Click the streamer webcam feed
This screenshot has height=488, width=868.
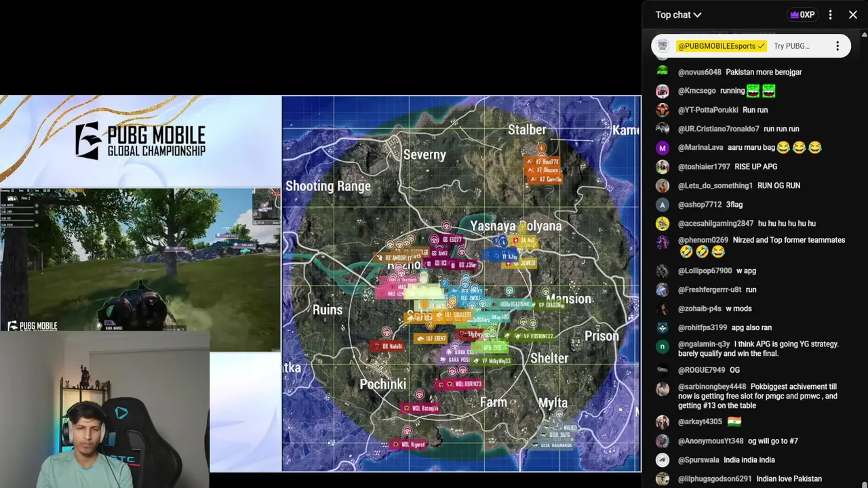(x=104, y=409)
